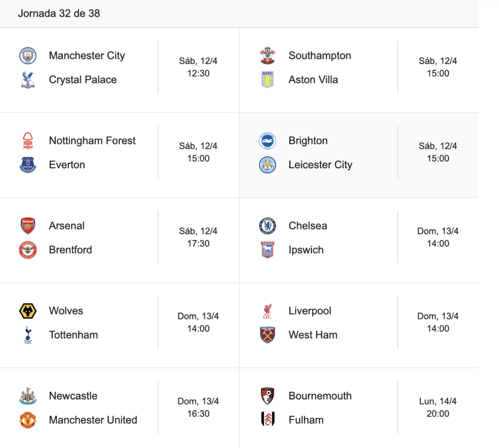The height and width of the screenshot is (448, 499).
Task: Select the Arsenal–Brentford Sáb 12/4 17:30 time
Action: (x=198, y=237)
